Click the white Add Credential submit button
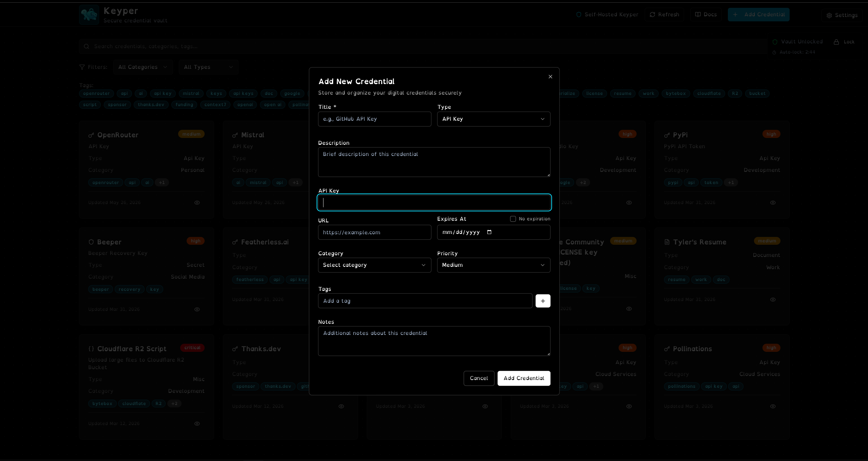Screen dimensions: 868x461 524,378
